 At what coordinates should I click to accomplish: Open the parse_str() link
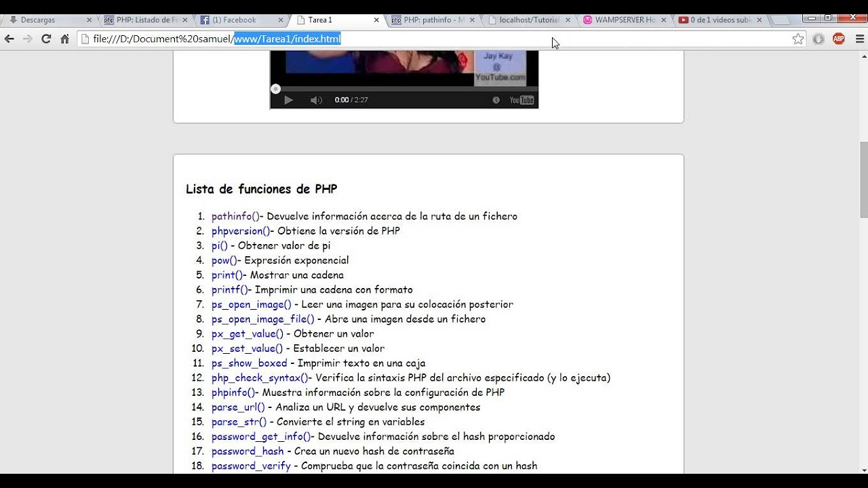(x=239, y=422)
